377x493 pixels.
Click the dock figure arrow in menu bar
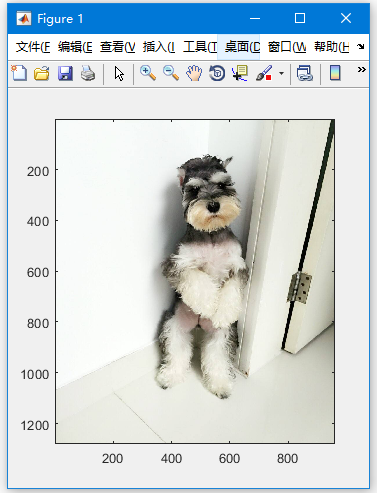[361, 46]
